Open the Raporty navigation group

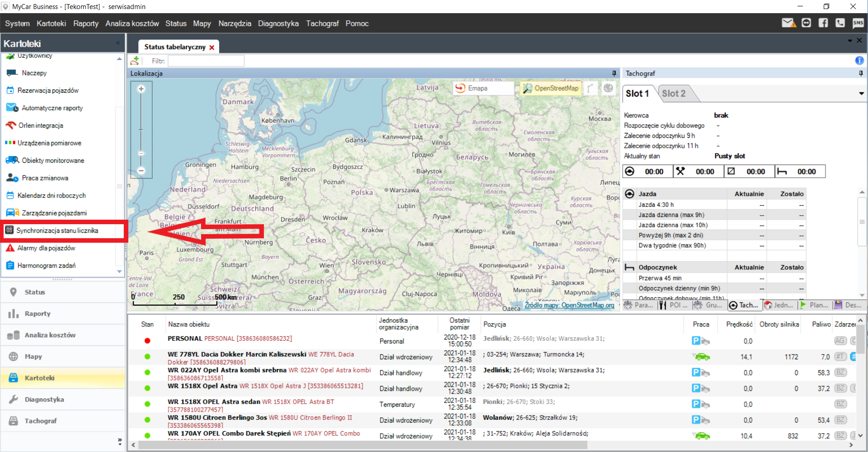click(62, 313)
